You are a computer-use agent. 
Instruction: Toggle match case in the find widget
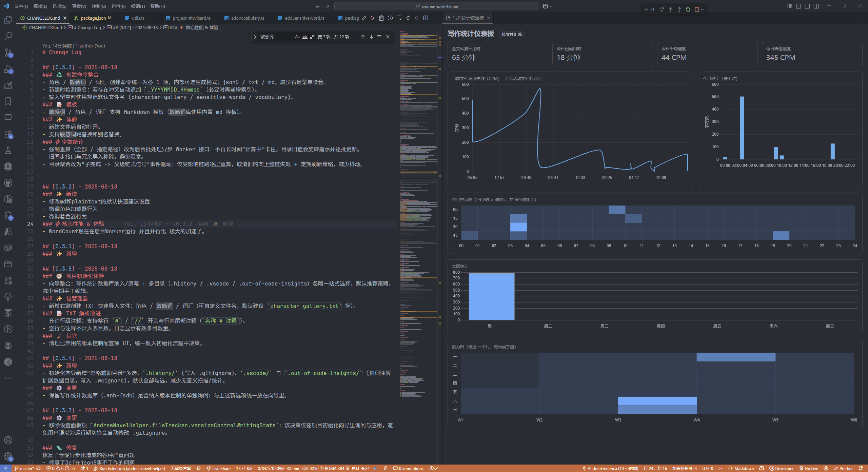297,37
